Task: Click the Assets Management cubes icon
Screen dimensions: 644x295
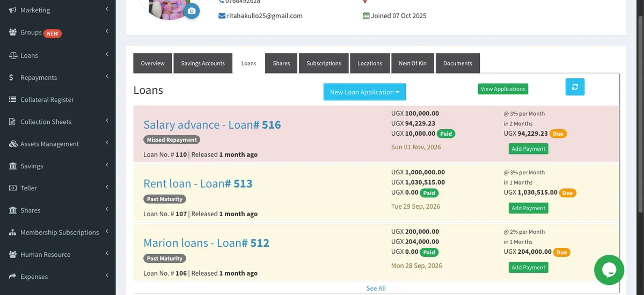Action: pos(12,144)
